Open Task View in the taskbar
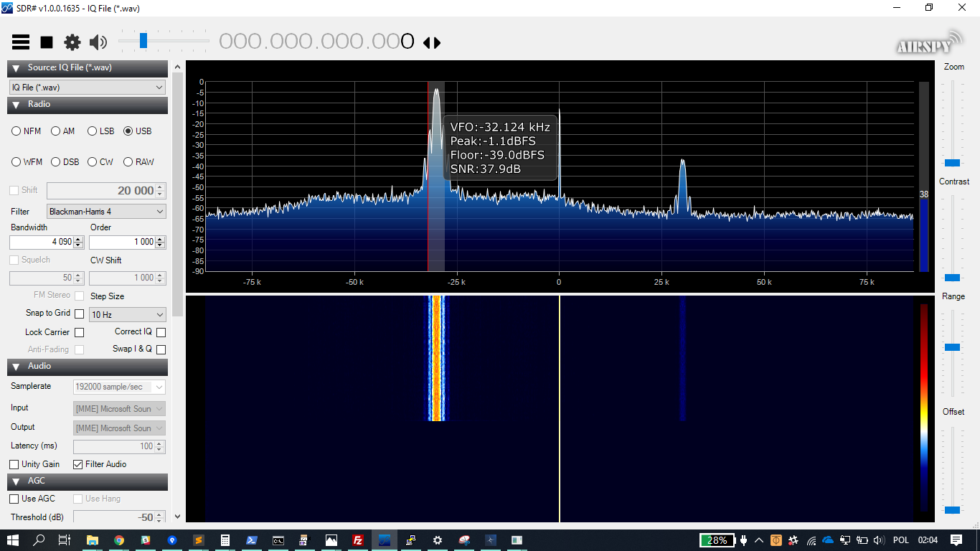 click(x=64, y=540)
